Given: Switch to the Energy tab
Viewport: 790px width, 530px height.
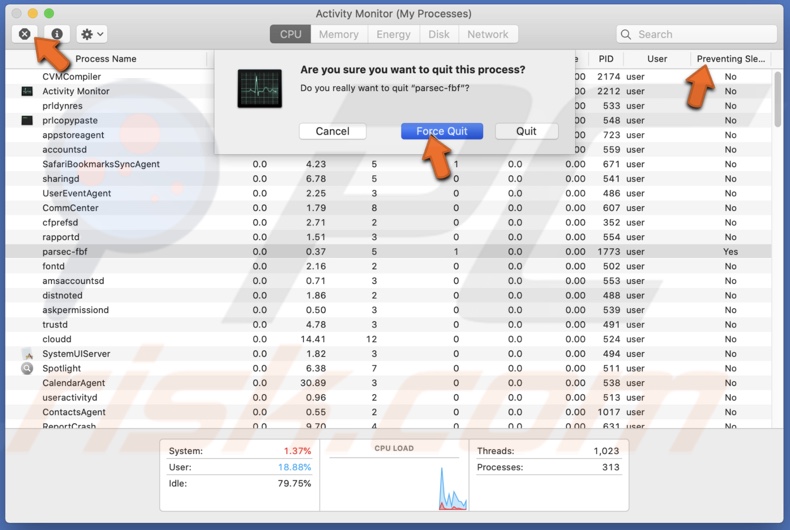Looking at the screenshot, I should coord(393,34).
